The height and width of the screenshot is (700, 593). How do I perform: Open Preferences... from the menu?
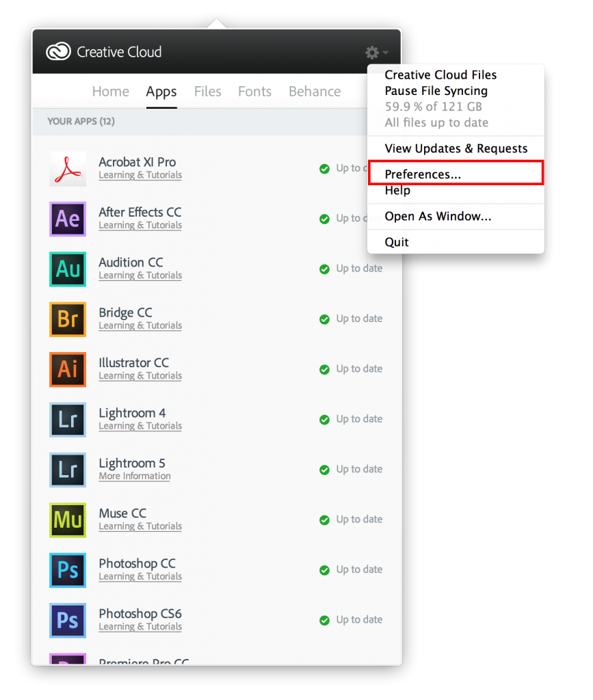(x=456, y=173)
